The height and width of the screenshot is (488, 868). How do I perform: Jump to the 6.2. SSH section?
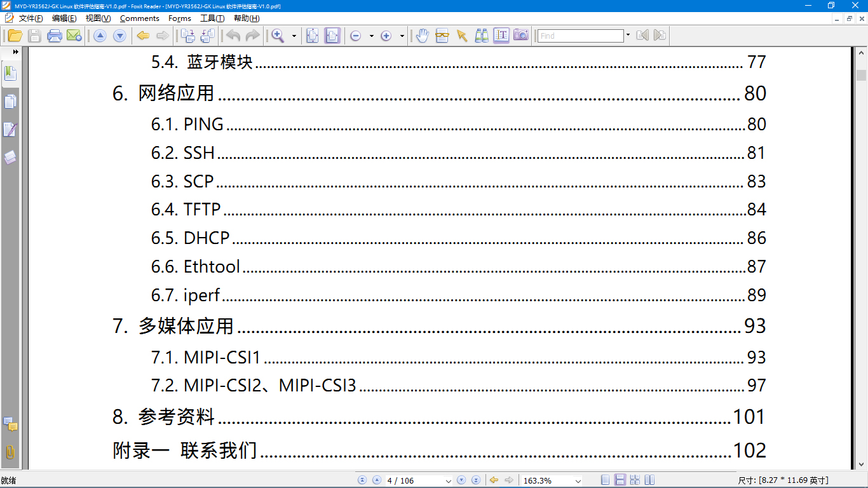(458, 153)
